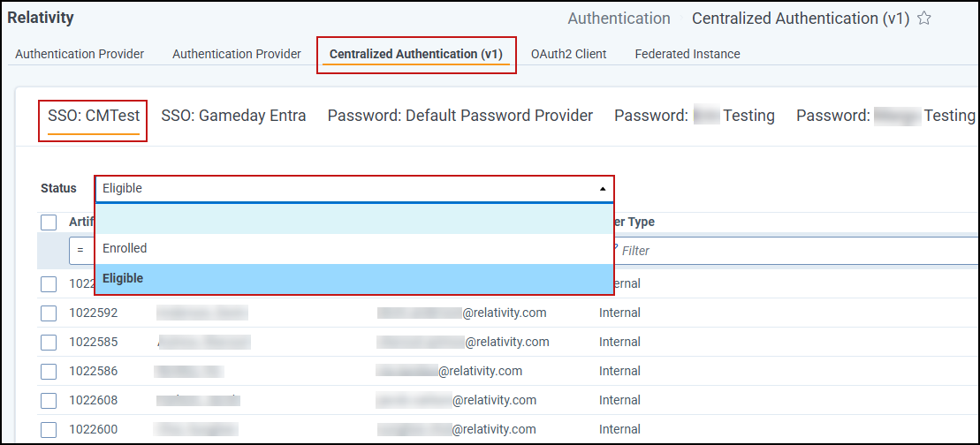The height and width of the screenshot is (445, 980).
Task: Select Enrolled in Status dropdown
Action: point(353,248)
